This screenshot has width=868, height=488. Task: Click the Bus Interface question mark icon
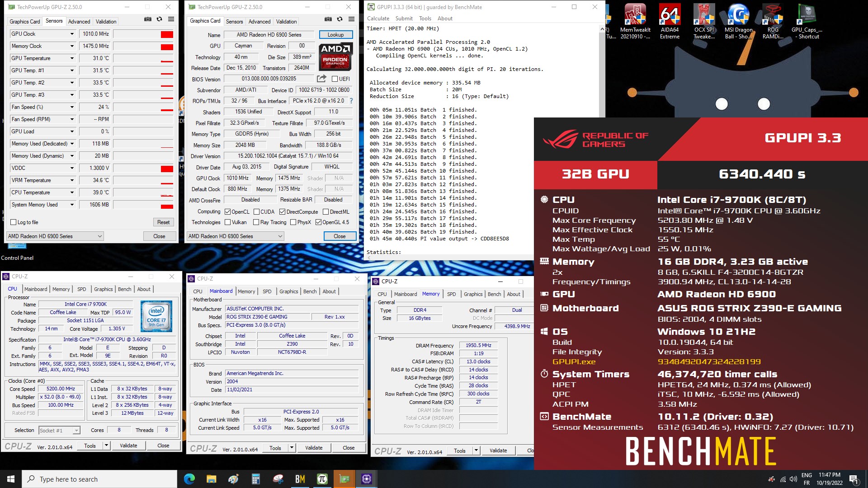351,101
